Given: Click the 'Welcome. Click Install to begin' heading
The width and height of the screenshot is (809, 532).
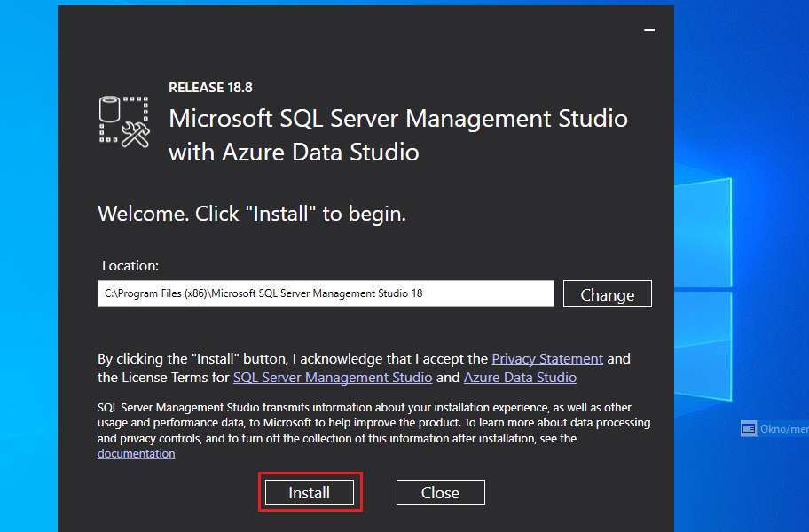Looking at the screenshot, I should click(252, 214).
